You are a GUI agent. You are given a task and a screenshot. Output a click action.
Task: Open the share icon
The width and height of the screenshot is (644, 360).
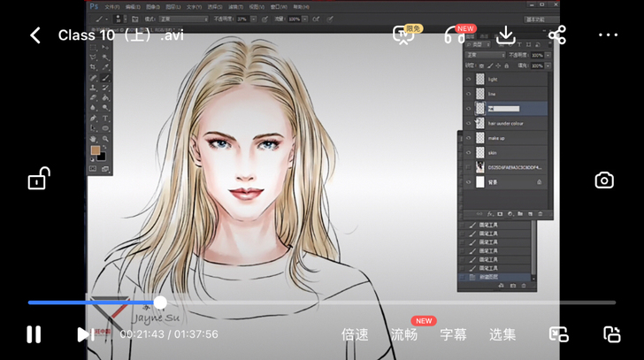pyautogui.click(x=557, y=35)
